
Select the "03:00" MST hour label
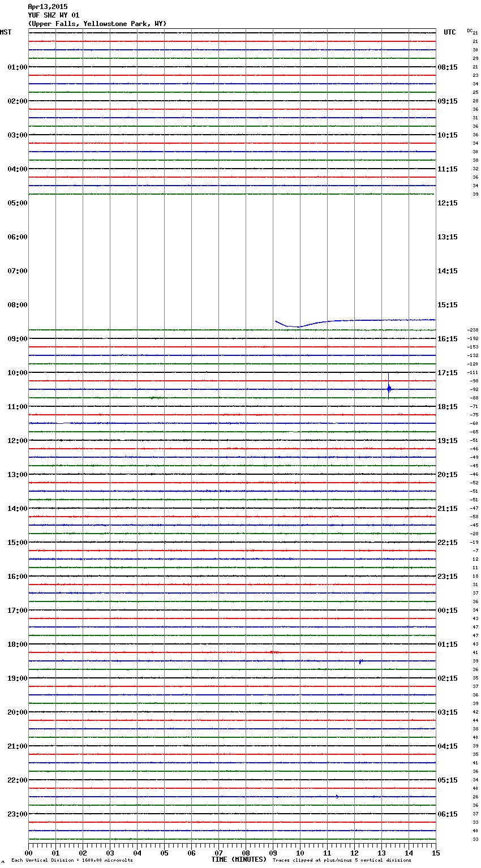(x=18, y=135)
